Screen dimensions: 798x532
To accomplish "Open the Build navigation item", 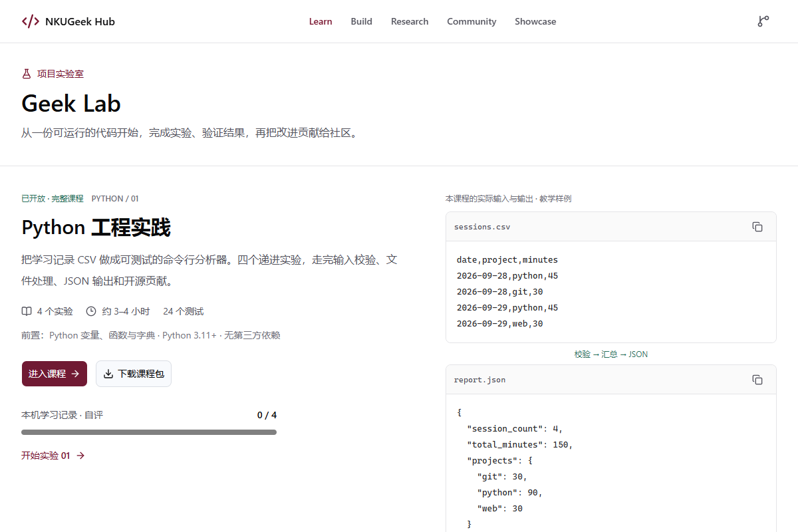I will [362, 21].
